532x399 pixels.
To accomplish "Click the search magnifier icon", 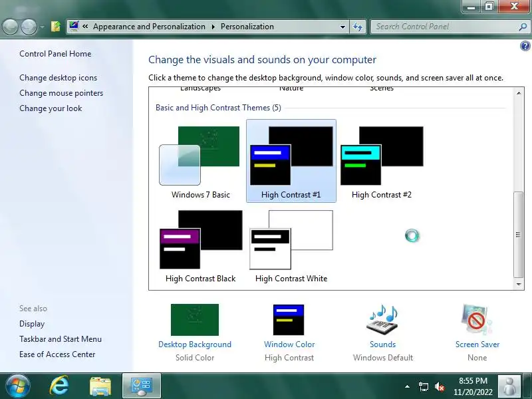I will point(523,27).
